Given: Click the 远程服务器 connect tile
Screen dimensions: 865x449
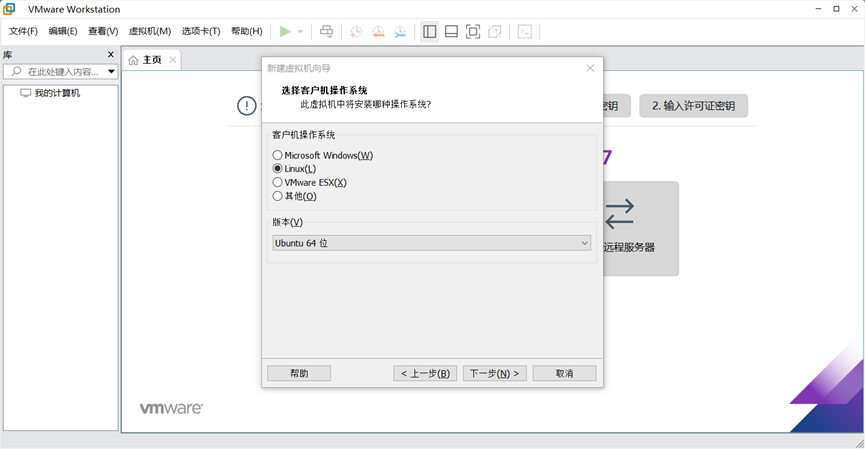Looking at the screenshot, I should tap(641, 228).
